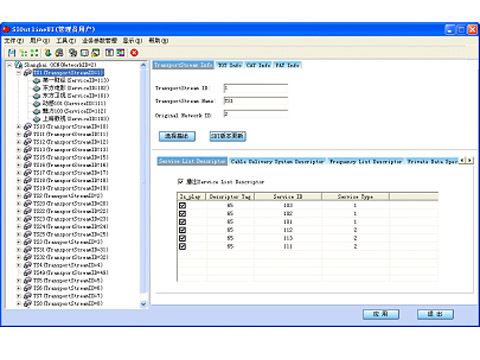Expand the TS5 (TransportStreamID=5) node

coord(19,281)
